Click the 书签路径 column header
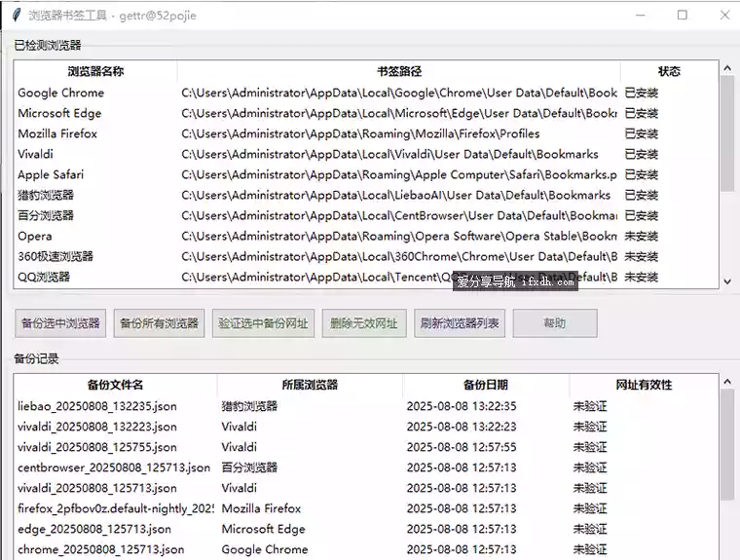The width and height of the screenshot is (740, 560). 398,72
